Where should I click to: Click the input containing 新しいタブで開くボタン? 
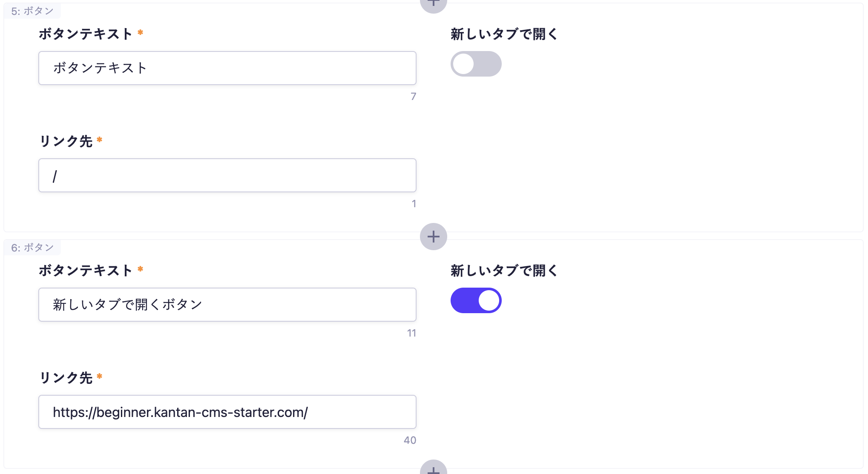[x=227, y=305]
